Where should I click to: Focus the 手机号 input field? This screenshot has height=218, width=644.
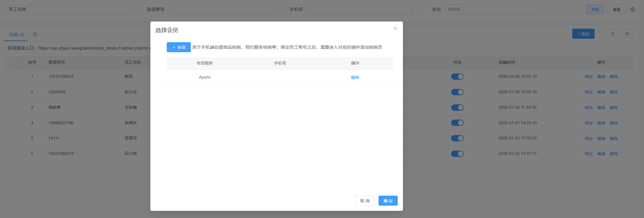click(359, 9)
